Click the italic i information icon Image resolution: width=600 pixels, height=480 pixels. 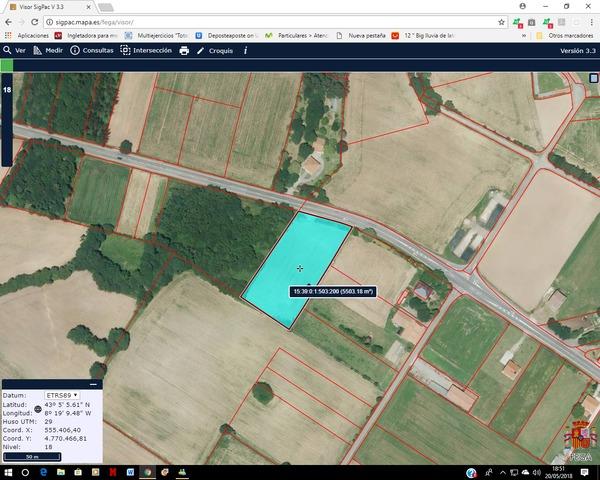245,50
